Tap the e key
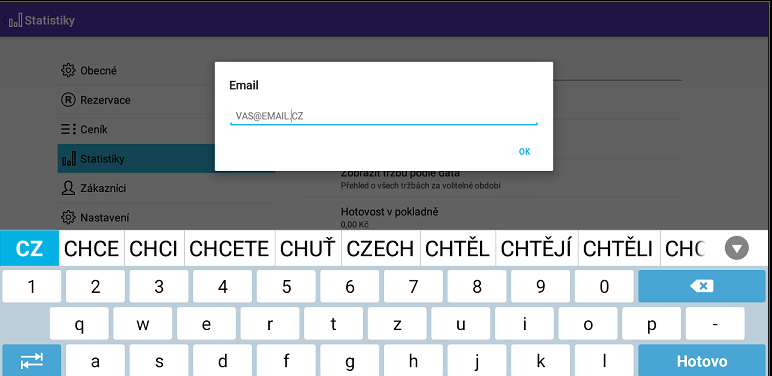This screenshot has height=376, width=772. coord(206,324)
